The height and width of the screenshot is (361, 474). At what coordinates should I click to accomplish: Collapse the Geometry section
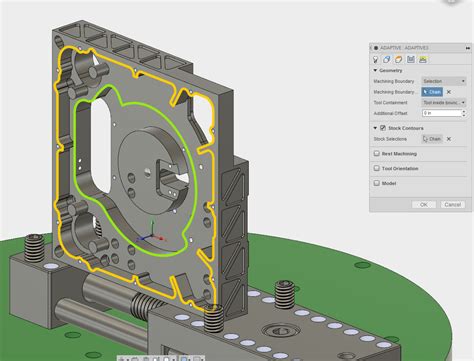(375, 70)
